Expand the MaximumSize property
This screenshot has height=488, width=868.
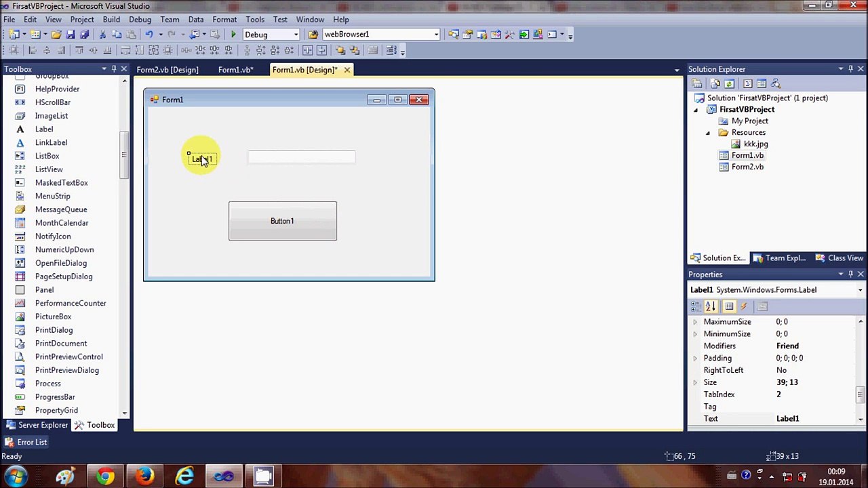pos(695,322)
